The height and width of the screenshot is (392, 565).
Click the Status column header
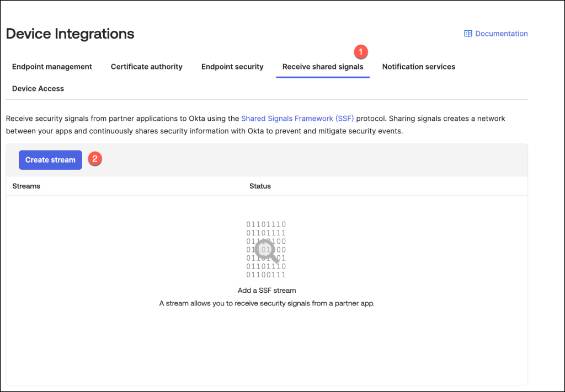pos(260,186)
